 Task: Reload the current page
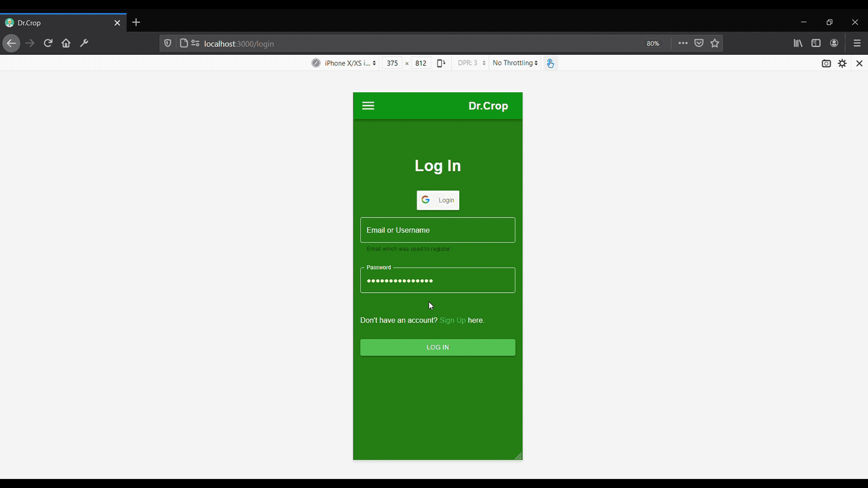pos(48,43)
